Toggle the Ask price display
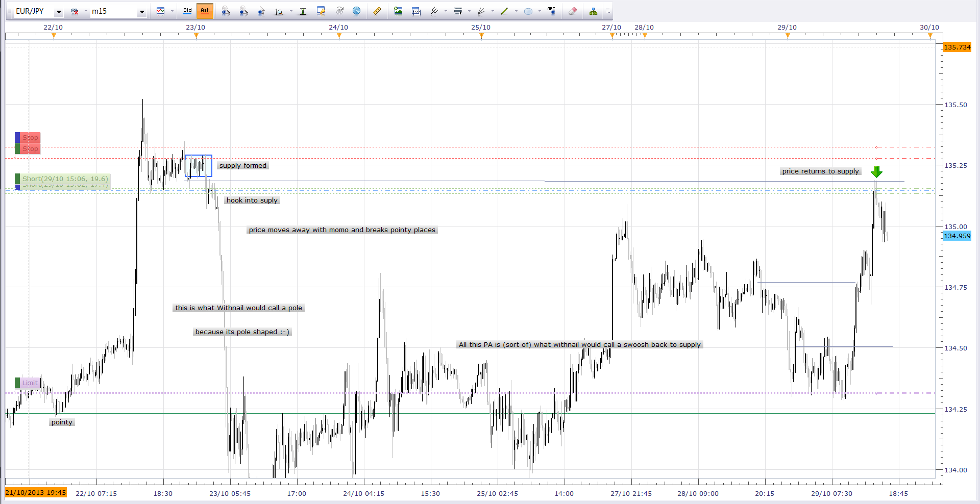980x504 pixels. pyautogui.click(x=205, y=11)
